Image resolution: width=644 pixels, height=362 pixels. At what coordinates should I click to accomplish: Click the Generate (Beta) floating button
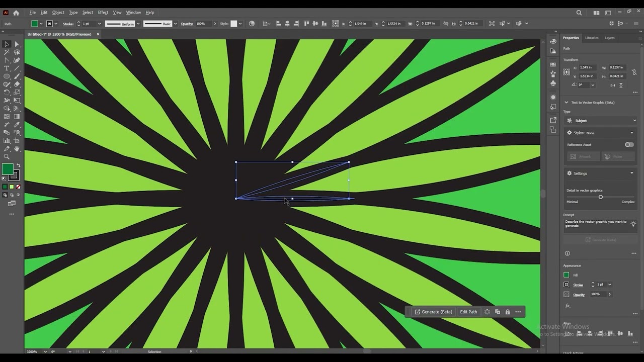433,312
